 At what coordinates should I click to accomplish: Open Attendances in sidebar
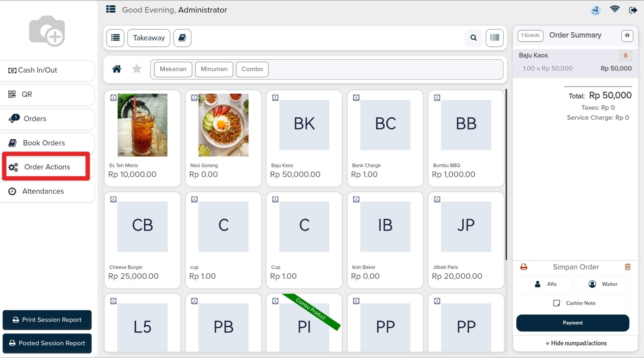tap(47, 191)
